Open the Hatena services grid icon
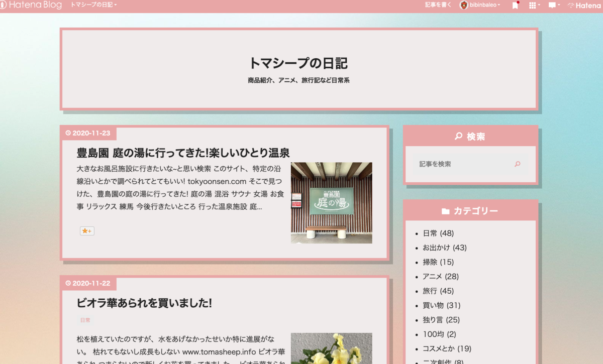603x364 pixels. tap(534, 5)
